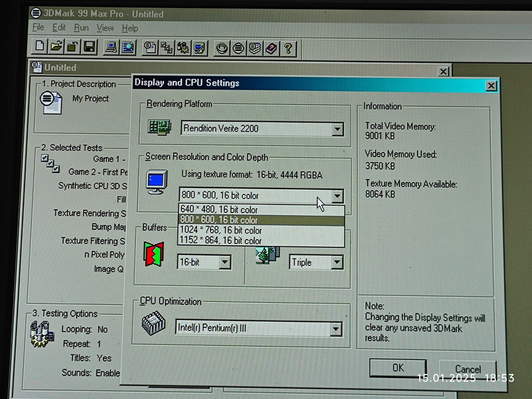Open the Rendering Platform dropdown
The height and width of the screenshot is (399, 532).
click(x=337, y=129)
